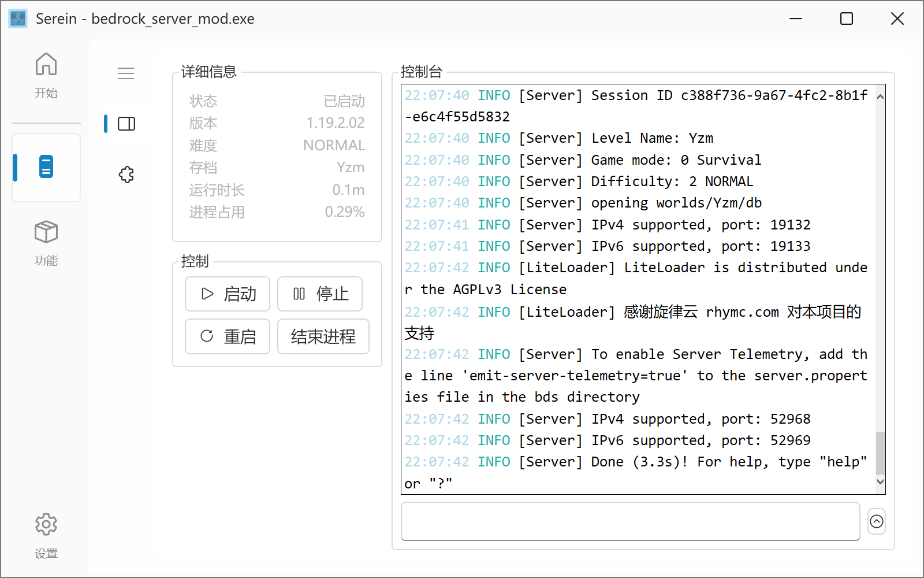Click the log line 'Level Name: Yzm'

(559, 138)
